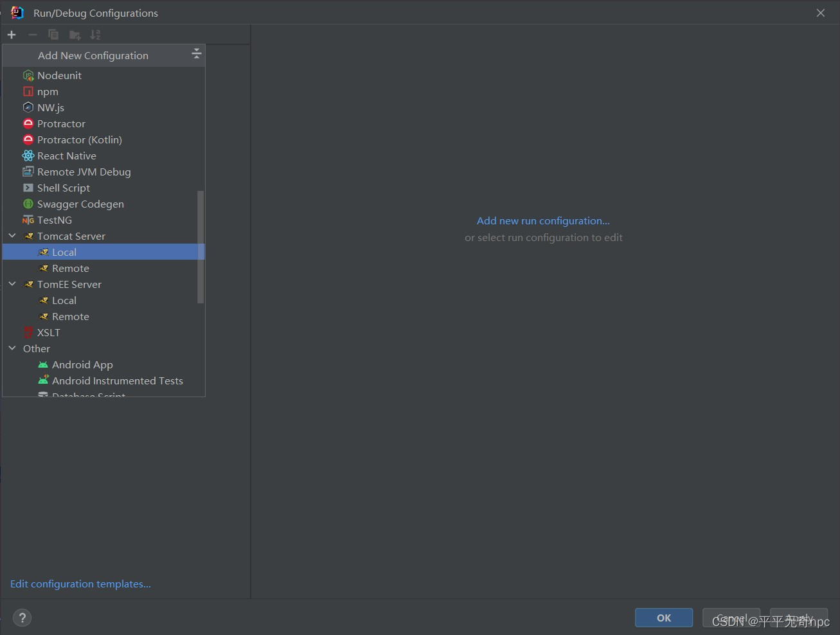The height and width of the screenshot is (635, 840).
Task: Click the XSLT icon
Action: [28, 332]
